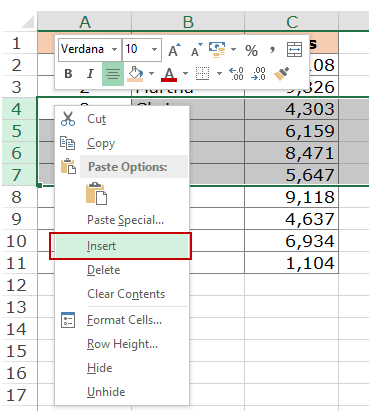373x411 pixels.
Task: Click the Borders icon
Action: click(202, 74)
